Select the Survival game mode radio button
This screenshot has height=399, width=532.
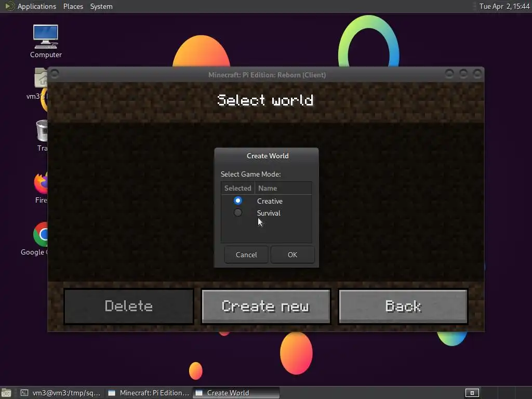tap(238, 212)
